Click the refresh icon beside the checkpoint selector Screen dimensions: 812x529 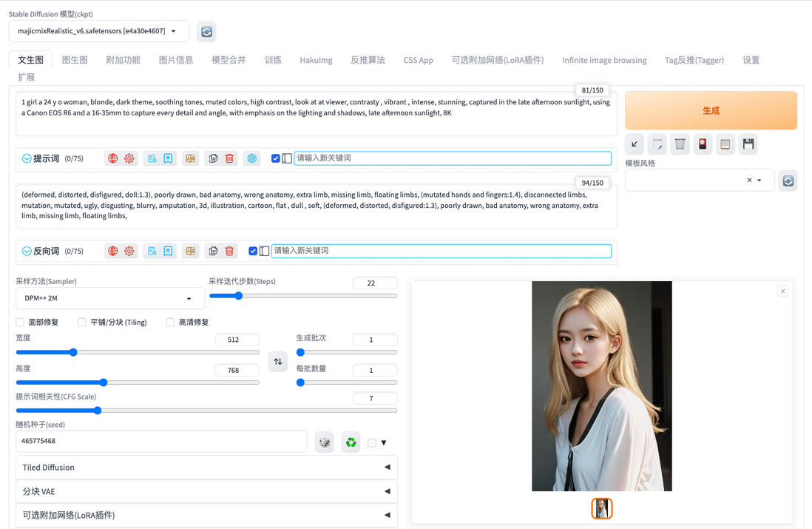pos(206,32)
